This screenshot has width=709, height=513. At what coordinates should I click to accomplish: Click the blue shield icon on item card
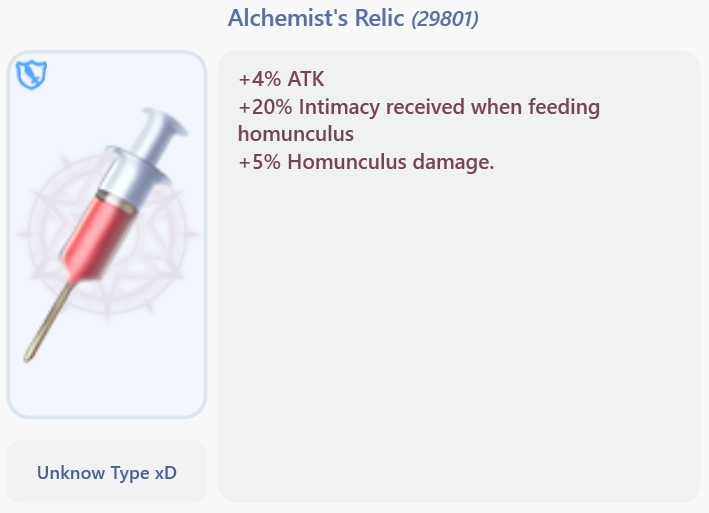coord(32,75)
